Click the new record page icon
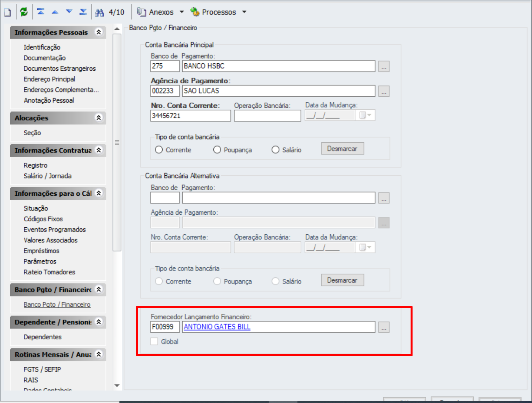 click(x=7, y=12)
